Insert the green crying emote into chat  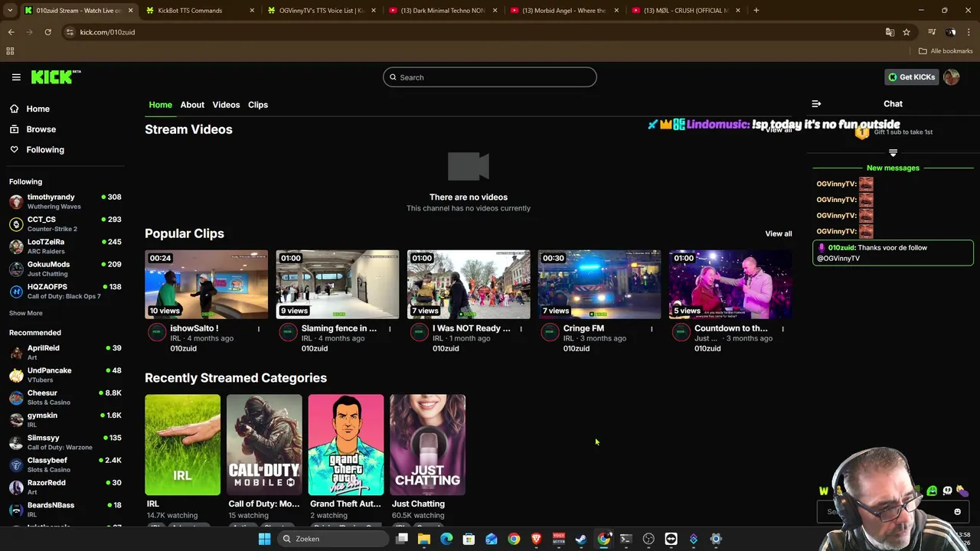point(932,491)
